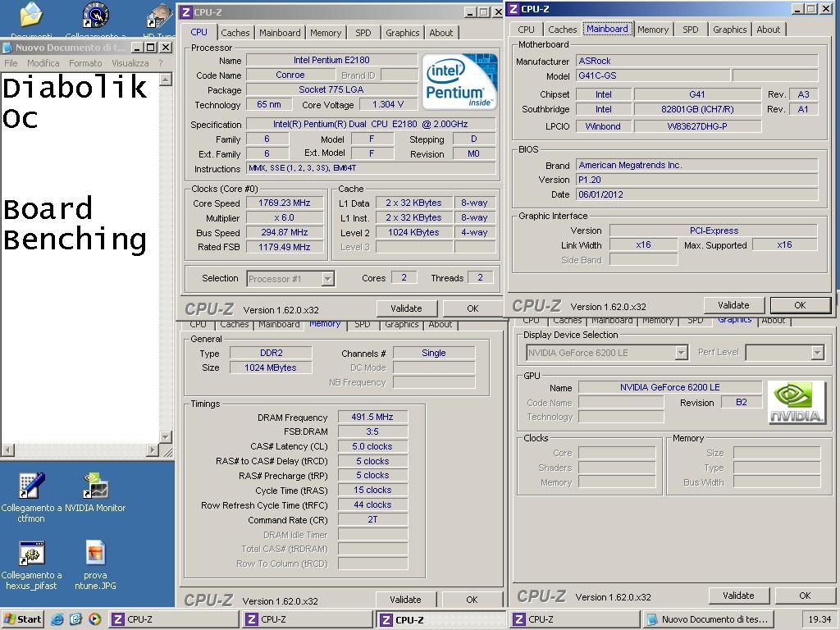Open the prova ntune.JPG file icon
Viewport: 840px width, 630px height.
tap(95, 564)
